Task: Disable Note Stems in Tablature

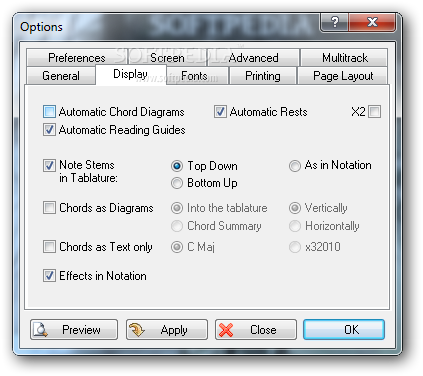Action: pyautogui.click(x=49, y=165)
